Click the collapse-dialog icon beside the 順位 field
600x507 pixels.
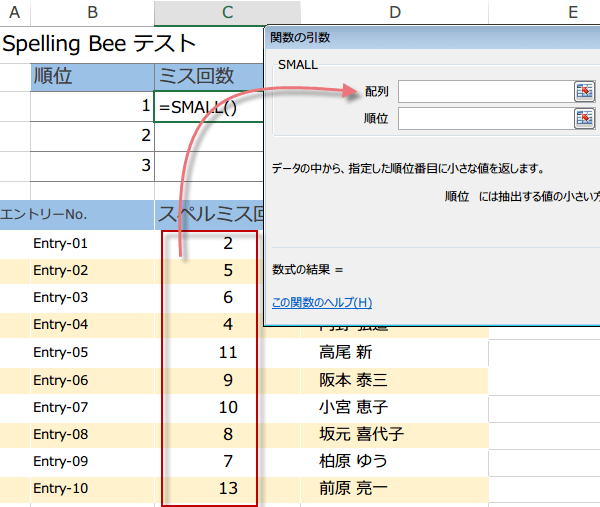[584, 119]
